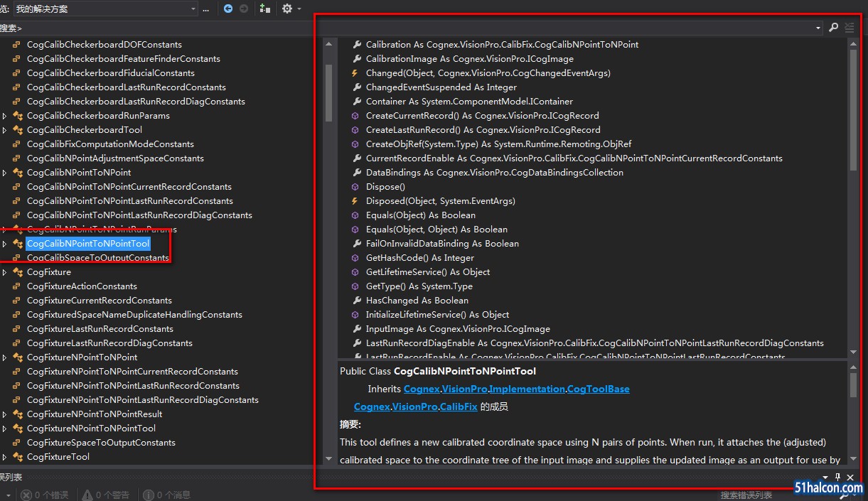Toggle the 0 个错误 errors filter

[44, 495]
